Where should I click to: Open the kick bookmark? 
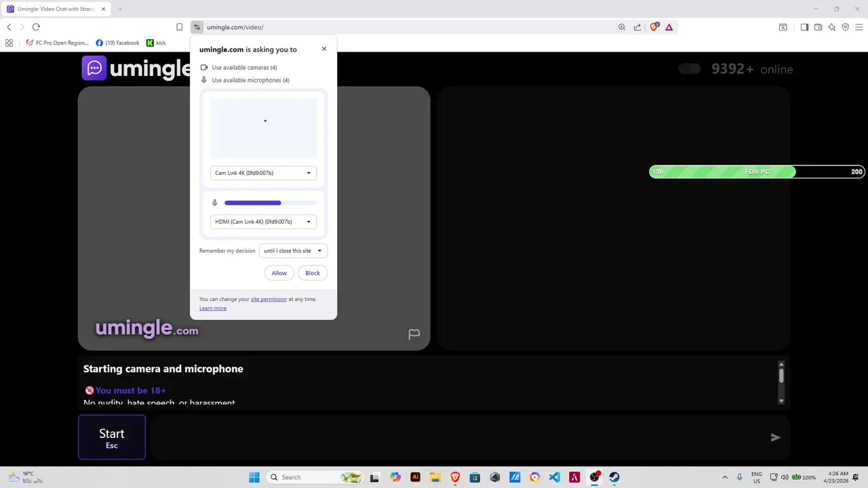(156, 43)
